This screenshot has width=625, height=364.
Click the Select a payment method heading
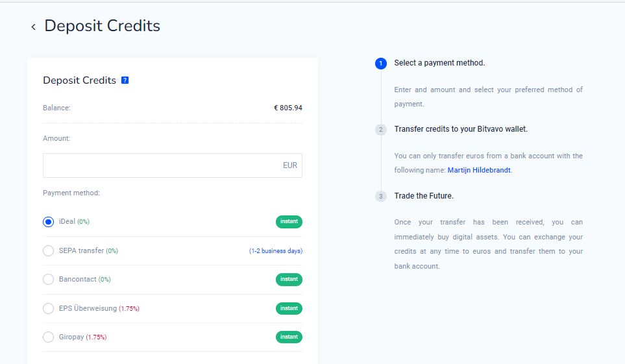point(439,63)
